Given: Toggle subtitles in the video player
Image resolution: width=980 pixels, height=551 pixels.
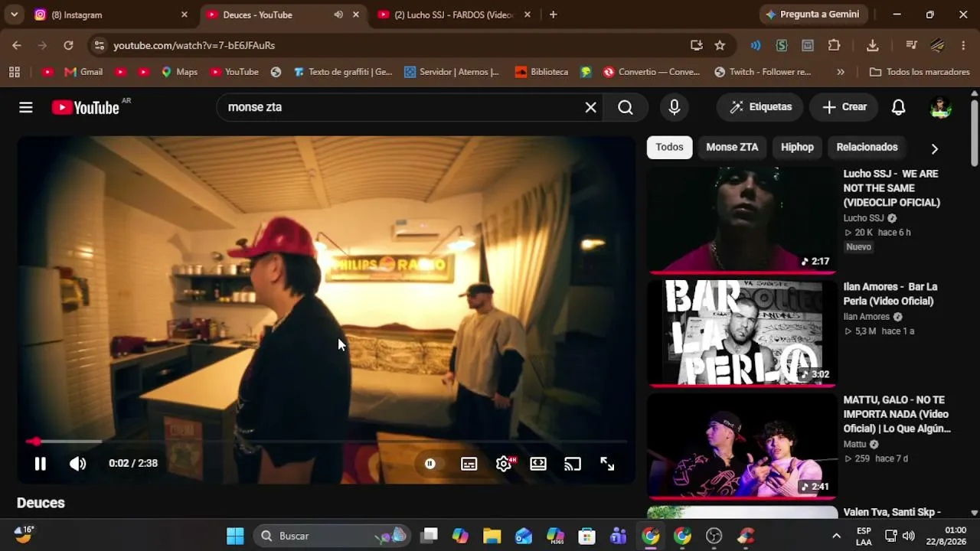Looking at the screenshot, I should [x=469, y=464].
